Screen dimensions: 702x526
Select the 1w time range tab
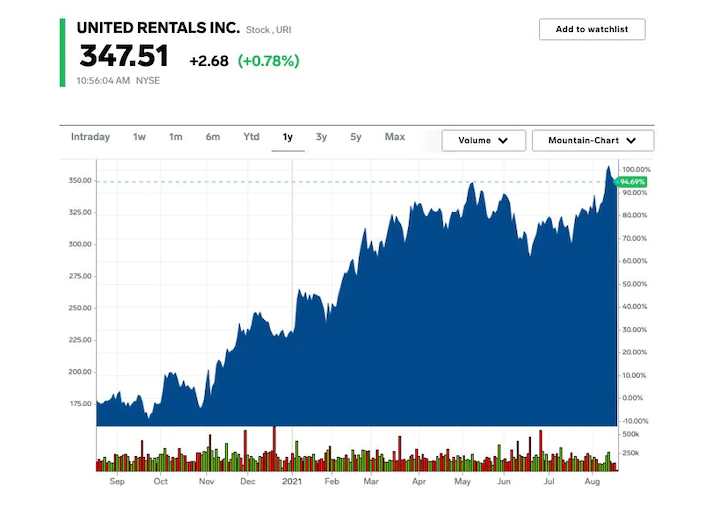(139, 137)
